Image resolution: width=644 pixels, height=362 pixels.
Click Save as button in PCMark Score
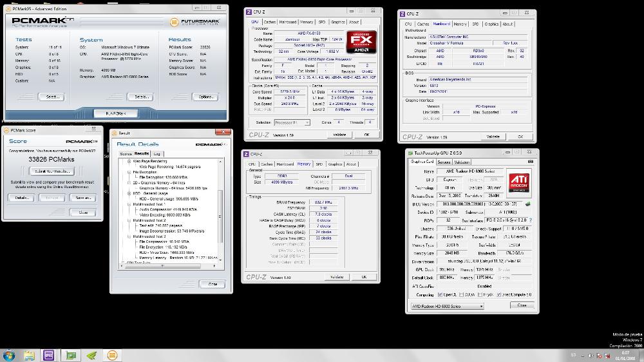[x=83, y=198]
